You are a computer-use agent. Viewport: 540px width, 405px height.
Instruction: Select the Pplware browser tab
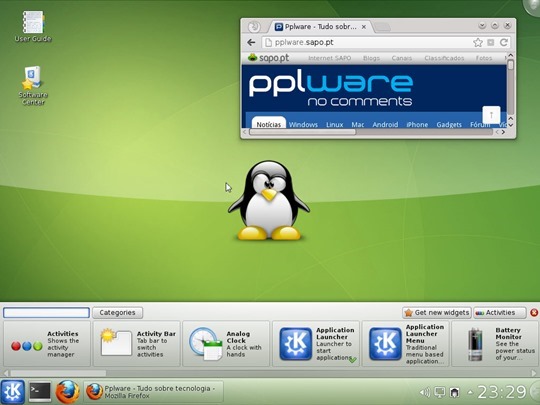pos(320,27)
